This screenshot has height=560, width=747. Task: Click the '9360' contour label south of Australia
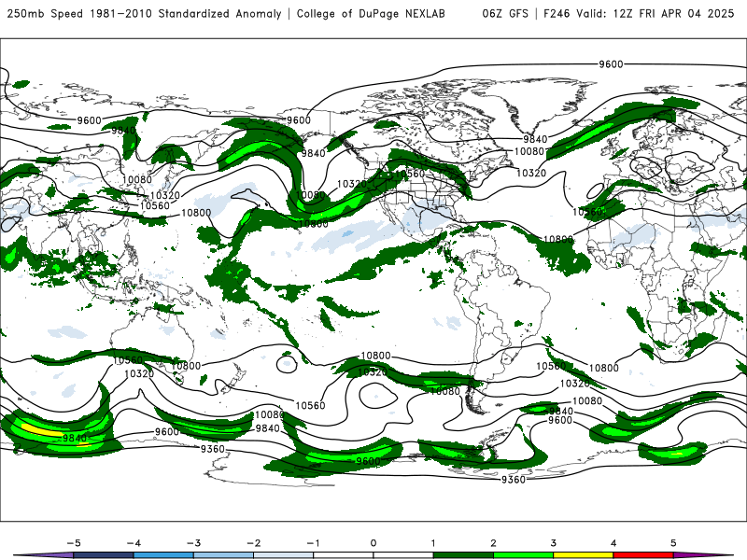[212, 449]
